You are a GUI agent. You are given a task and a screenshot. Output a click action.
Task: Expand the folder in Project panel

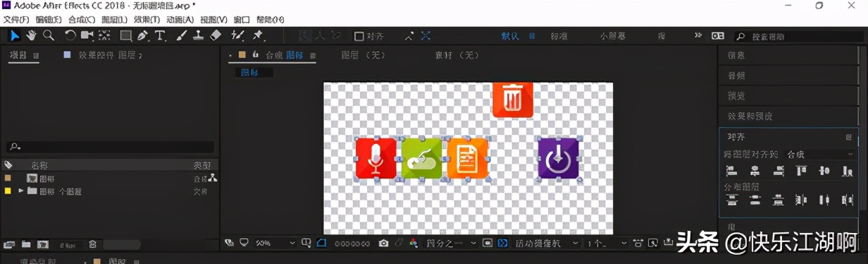click(21, 191)
